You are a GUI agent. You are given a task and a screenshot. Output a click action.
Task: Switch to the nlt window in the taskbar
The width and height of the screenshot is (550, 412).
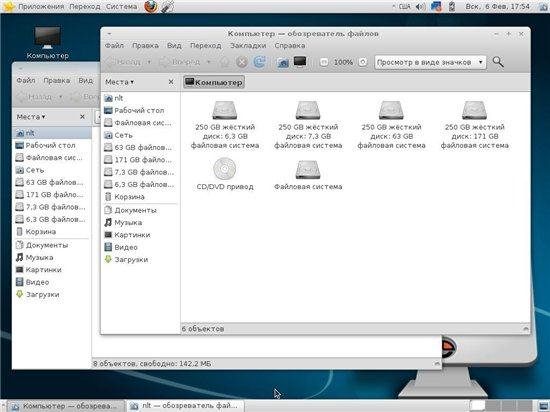point(185,406)
